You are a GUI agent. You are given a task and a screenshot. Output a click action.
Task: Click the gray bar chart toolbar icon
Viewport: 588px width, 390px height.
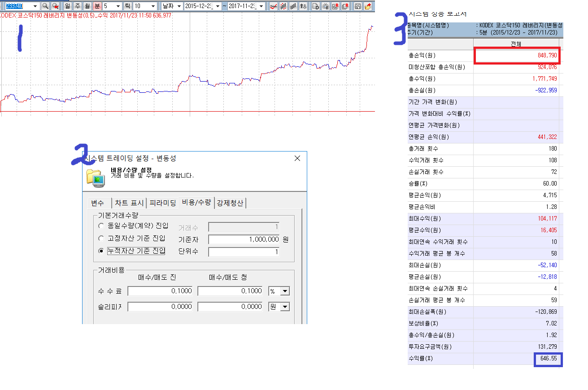[x=293, y=6]
